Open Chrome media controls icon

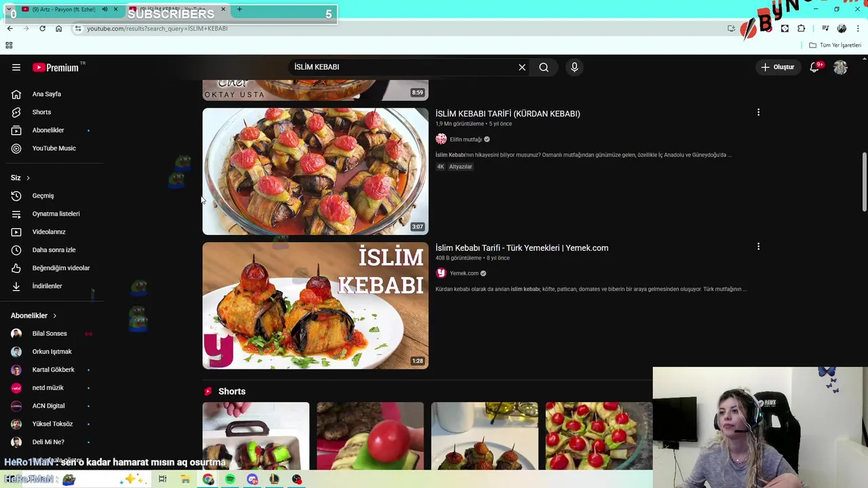pos(825,28)
